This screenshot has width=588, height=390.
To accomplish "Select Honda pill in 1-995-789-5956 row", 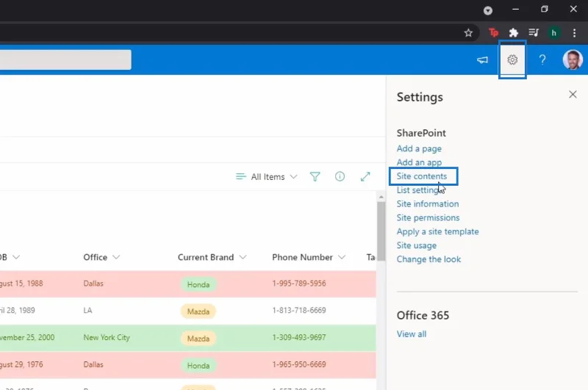I will [198, 284].
